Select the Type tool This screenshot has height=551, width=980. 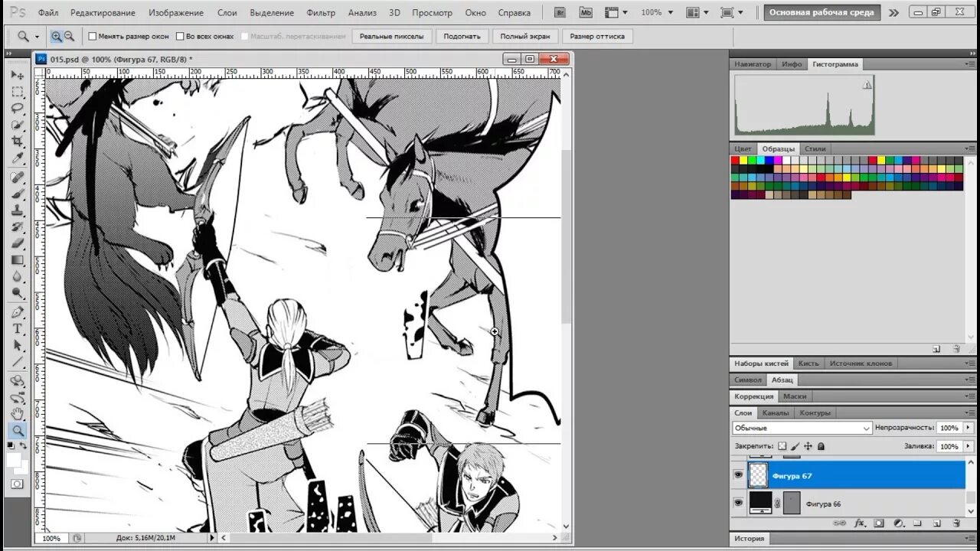pyautogui.click(x=18, y=329)
